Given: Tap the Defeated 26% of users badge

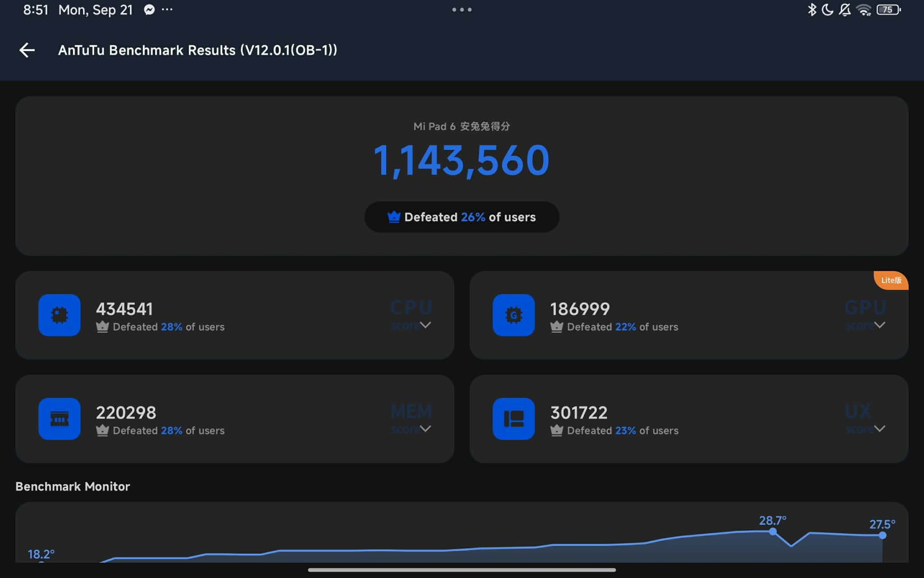Looking at the screenshot, I should click(462, 217).
